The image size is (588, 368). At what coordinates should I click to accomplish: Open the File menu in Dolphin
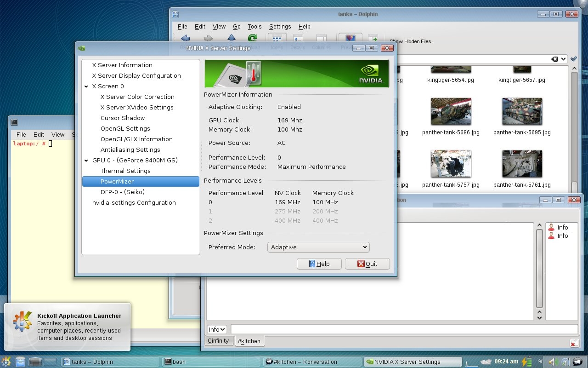182,27
